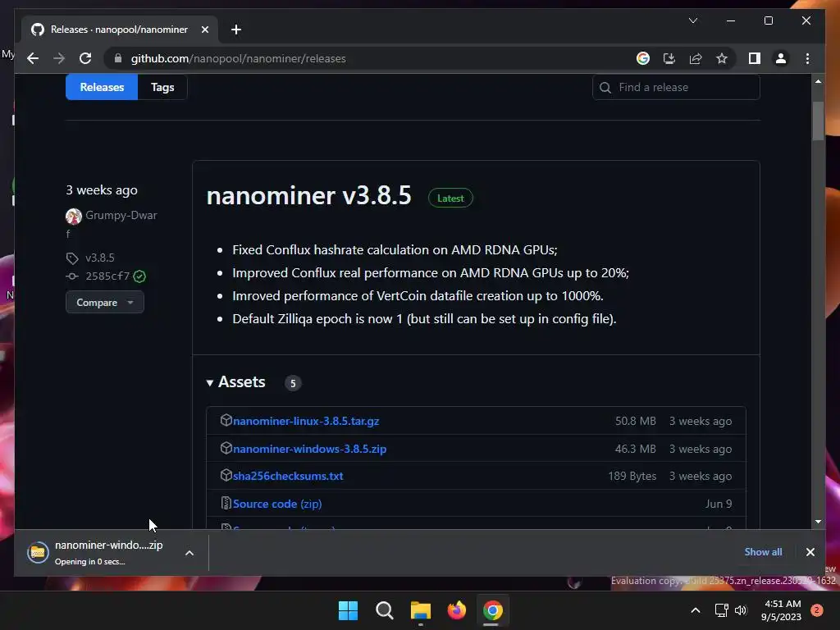Click the page vertical scrollbar thumb
The width and height of the screenshot is (840, 630).
[818, 121]
